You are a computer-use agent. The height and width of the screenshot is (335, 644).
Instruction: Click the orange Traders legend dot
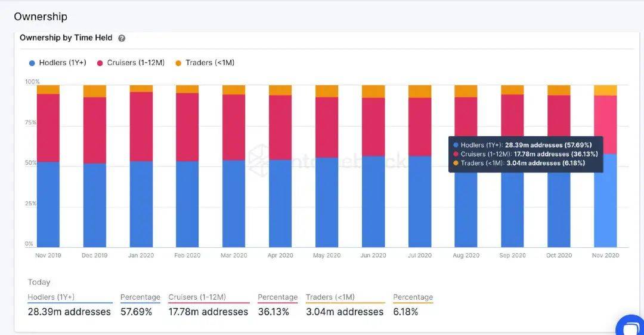(178, 63)
